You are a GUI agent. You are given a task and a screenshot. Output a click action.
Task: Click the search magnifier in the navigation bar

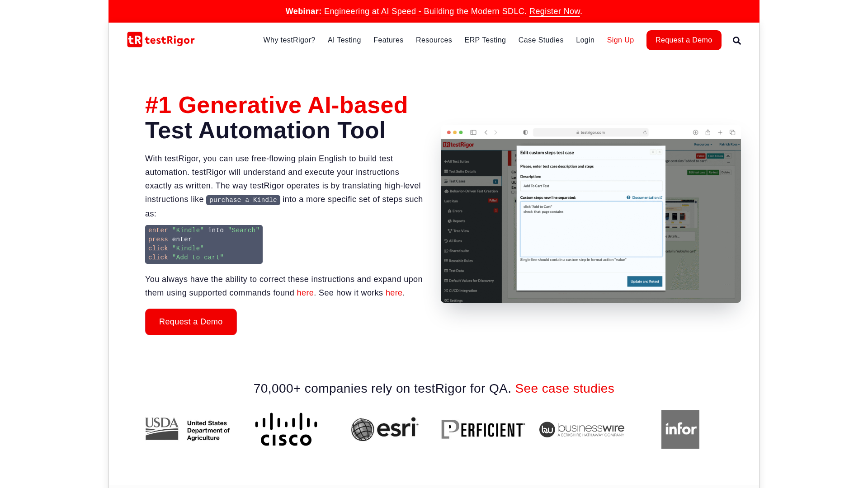click(737, 40)
